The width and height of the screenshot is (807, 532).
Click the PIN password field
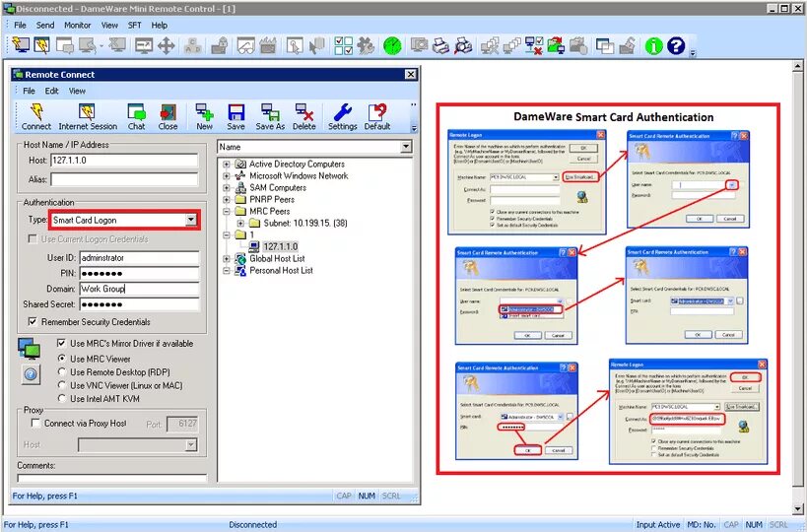coord(140,273)
